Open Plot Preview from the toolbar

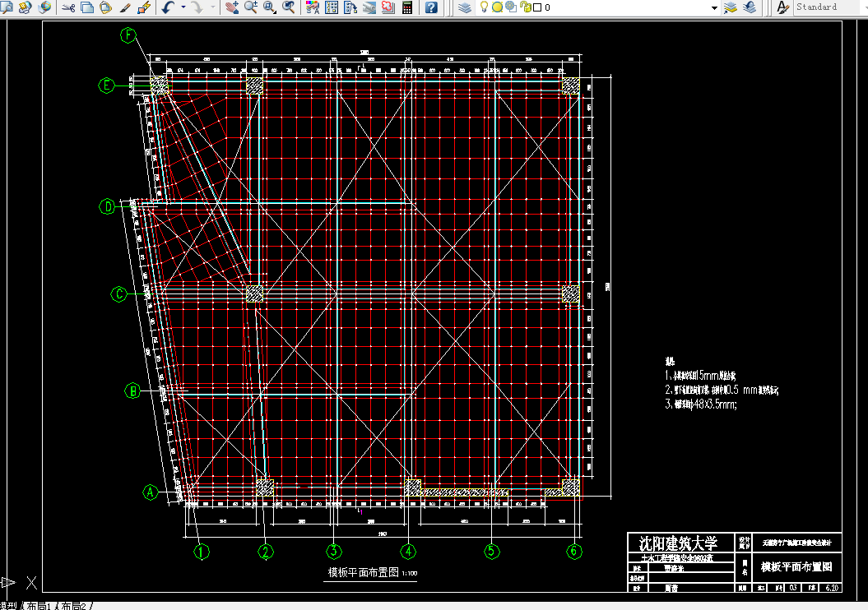click(7, 7)
